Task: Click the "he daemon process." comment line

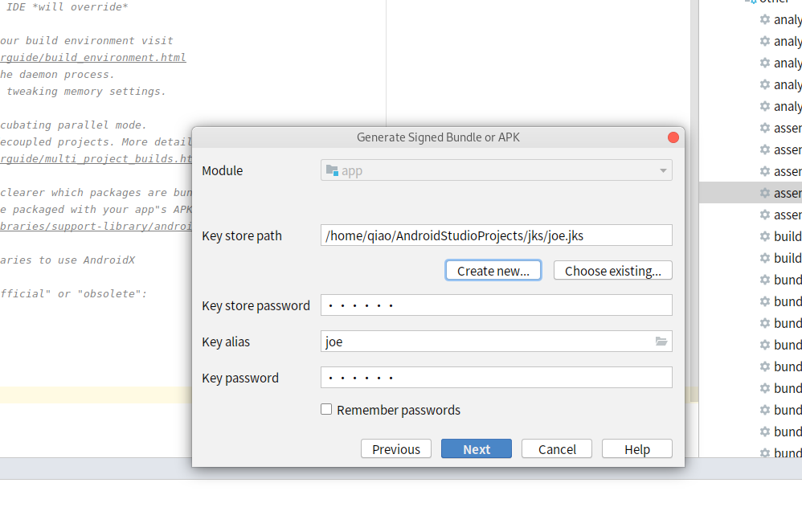Action: click(57, 74)
